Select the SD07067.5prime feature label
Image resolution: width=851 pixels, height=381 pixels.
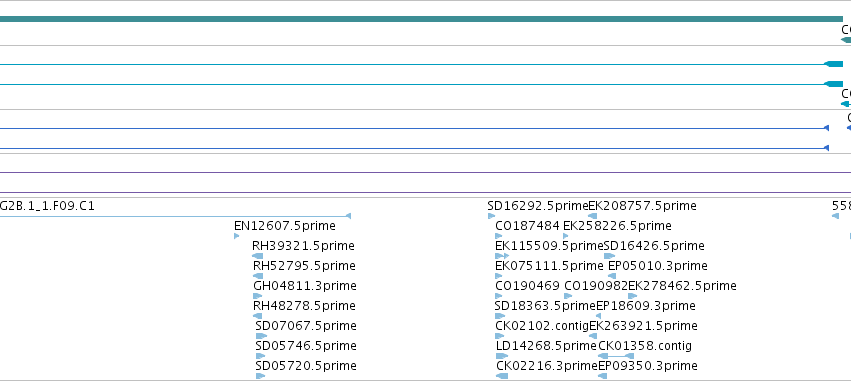point(306,326)
